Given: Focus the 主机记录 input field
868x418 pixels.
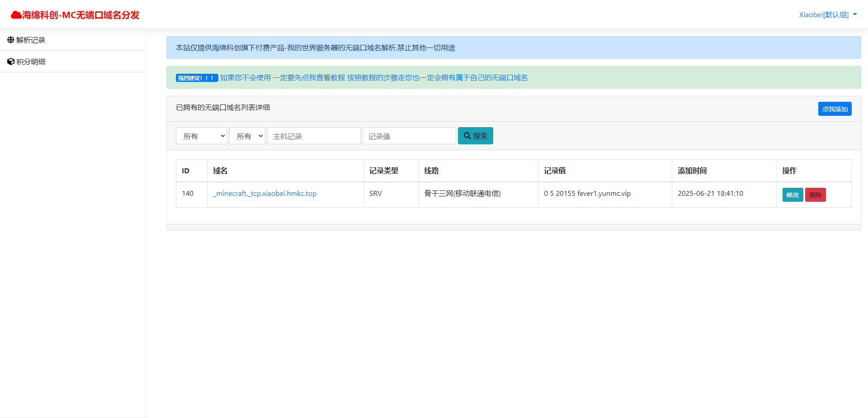Looking at the screenshot, I should [x=314, y=136].
